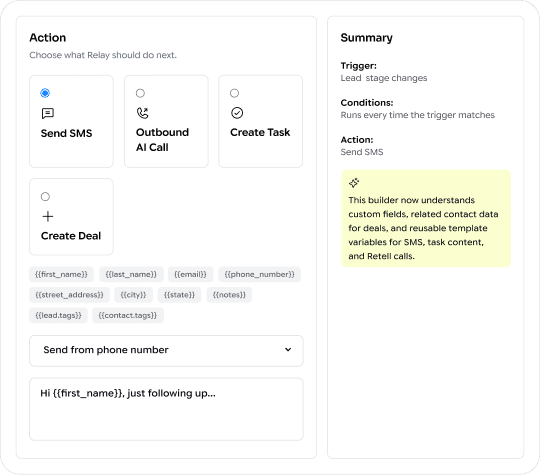Select the Outbound AI Call radio button
The image size is (540, 475).
pyautogui.click(x=140, y=93)
